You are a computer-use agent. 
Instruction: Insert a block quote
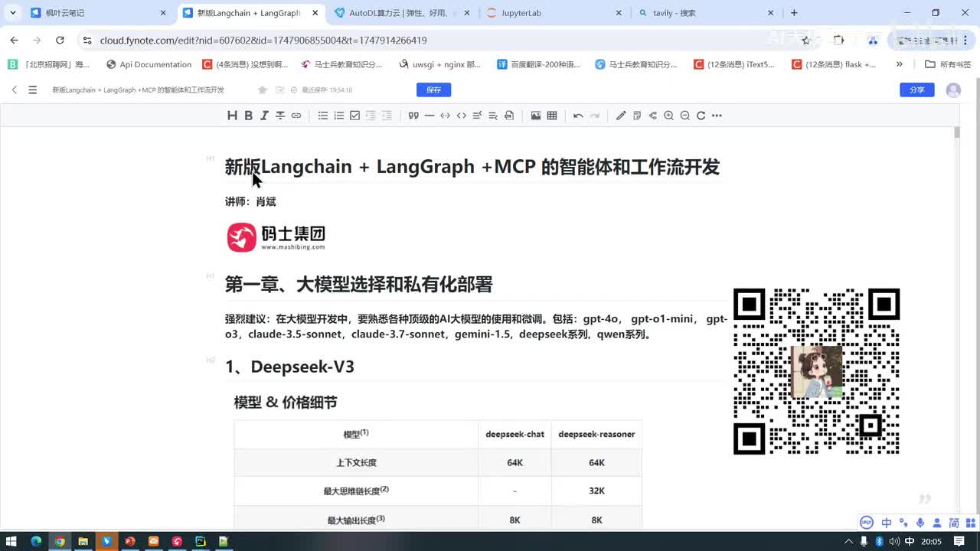click(413, 116)
